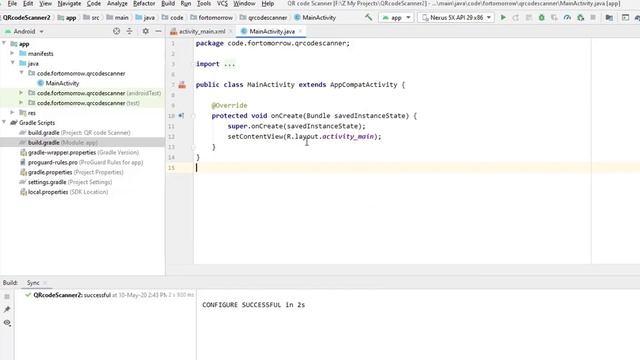This screenshot has width=640, height=360.
Task: Click the Scroll from Source target icon
Action: pos(116,31)
